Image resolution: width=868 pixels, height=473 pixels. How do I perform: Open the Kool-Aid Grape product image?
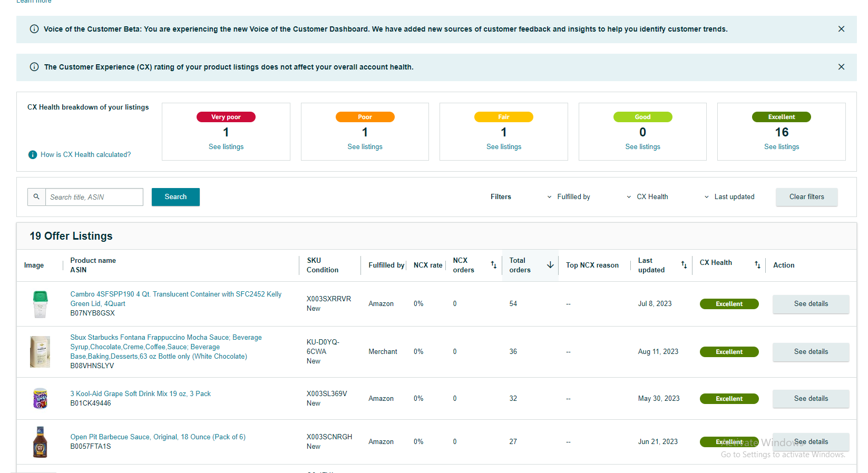click(40, 399)
